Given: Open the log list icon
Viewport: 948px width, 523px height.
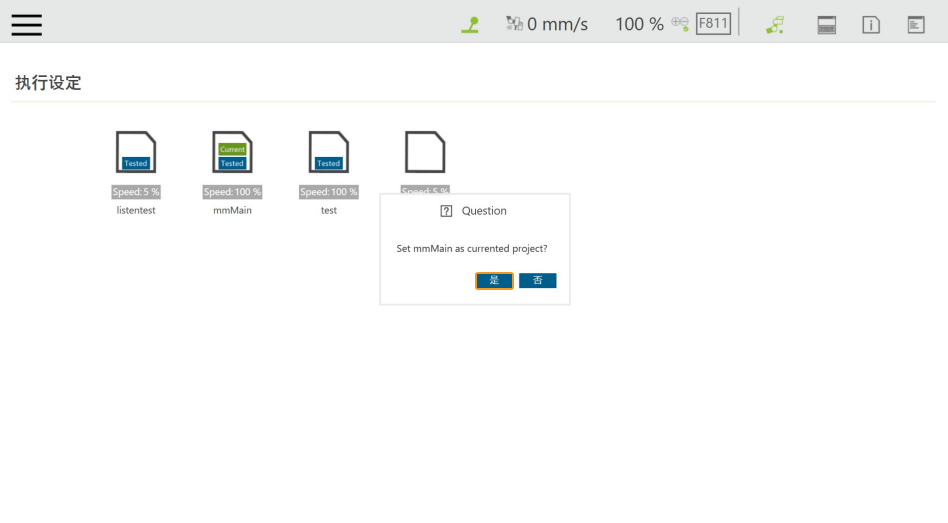Looking at the screenshot, I should pos(916,25).
